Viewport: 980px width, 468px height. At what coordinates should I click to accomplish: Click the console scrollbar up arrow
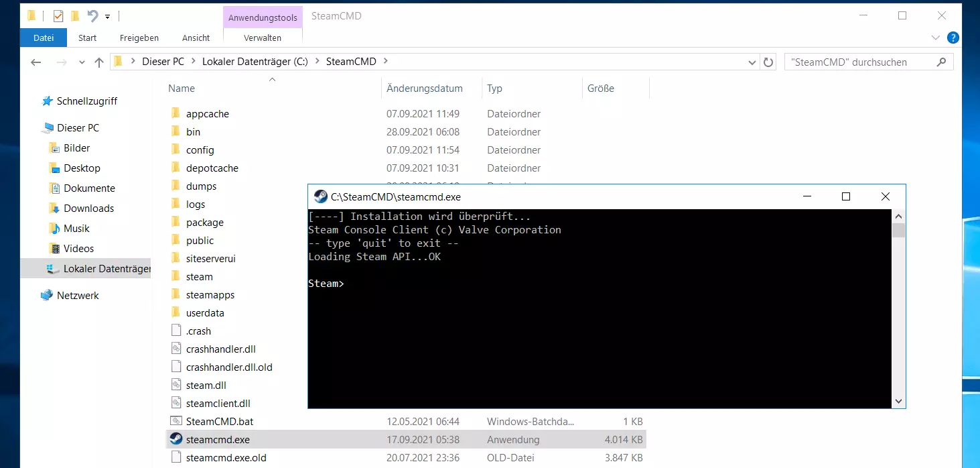[x=898, y=217]
